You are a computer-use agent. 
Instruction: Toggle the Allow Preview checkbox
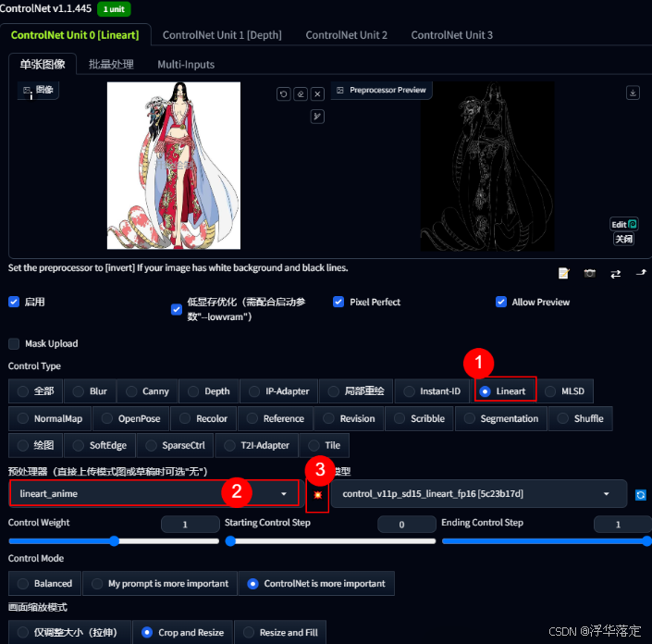pyautogui.click(x=501, y=302)
